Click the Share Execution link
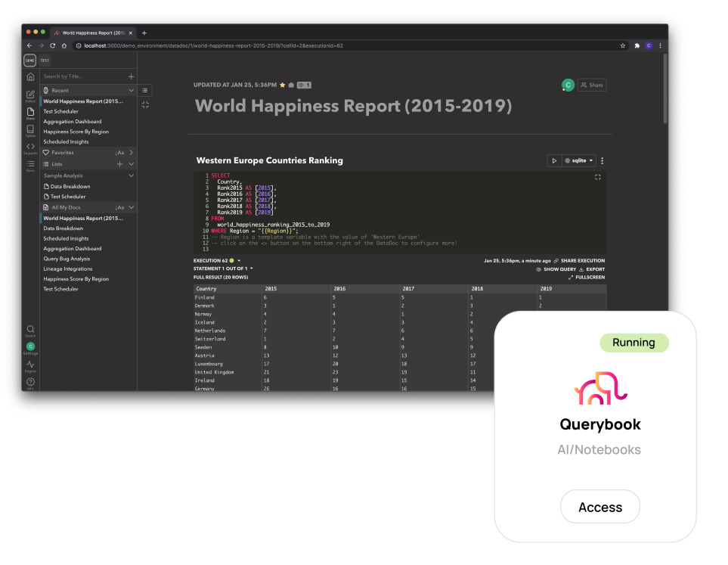728x565 pixels. point(579,261)
